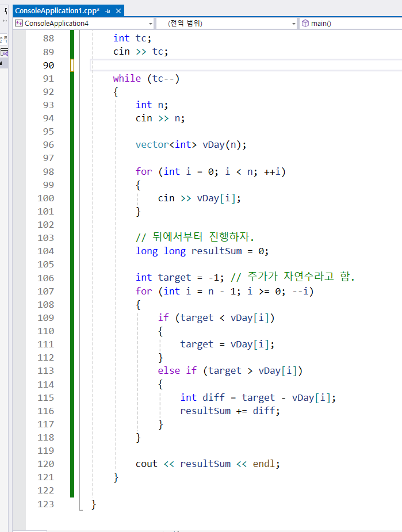Click the '// 뒤에서부터 진행하자.' comment
The image size is (402, 532).
[195, 237]
